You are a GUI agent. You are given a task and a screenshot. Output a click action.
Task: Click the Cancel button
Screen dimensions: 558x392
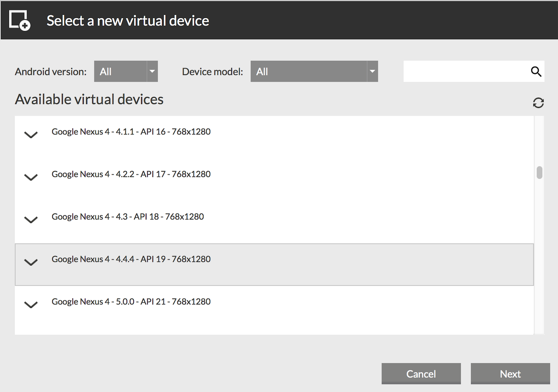click(x=421, y=373)
